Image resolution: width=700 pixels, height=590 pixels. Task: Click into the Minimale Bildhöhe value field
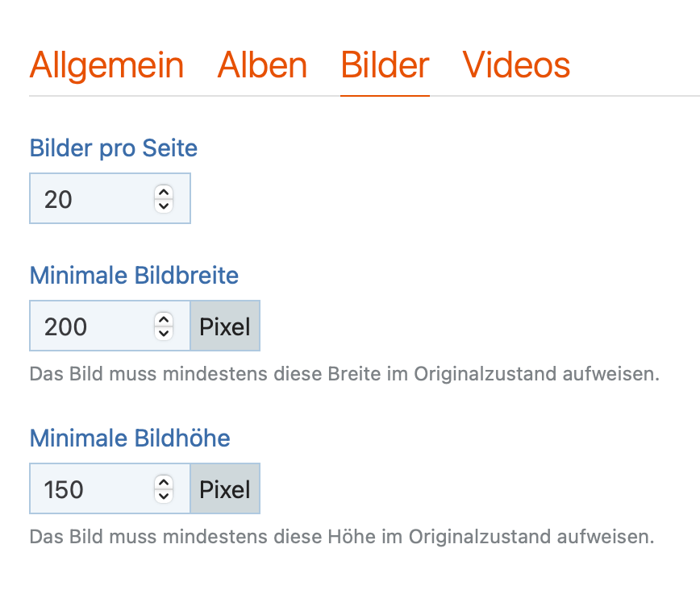[x=89, y=489]
